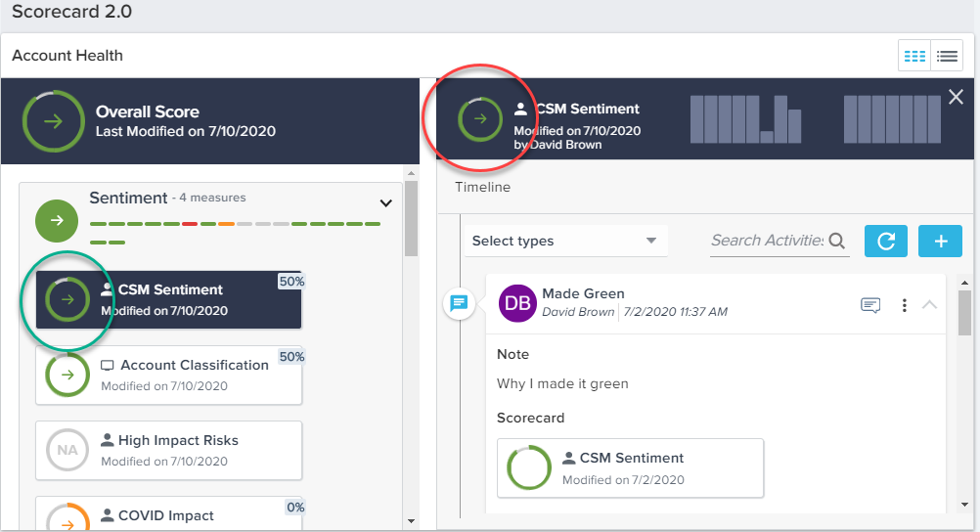
Task: Open the three-dot menu for Made Green
Action: tap(904, 305)
